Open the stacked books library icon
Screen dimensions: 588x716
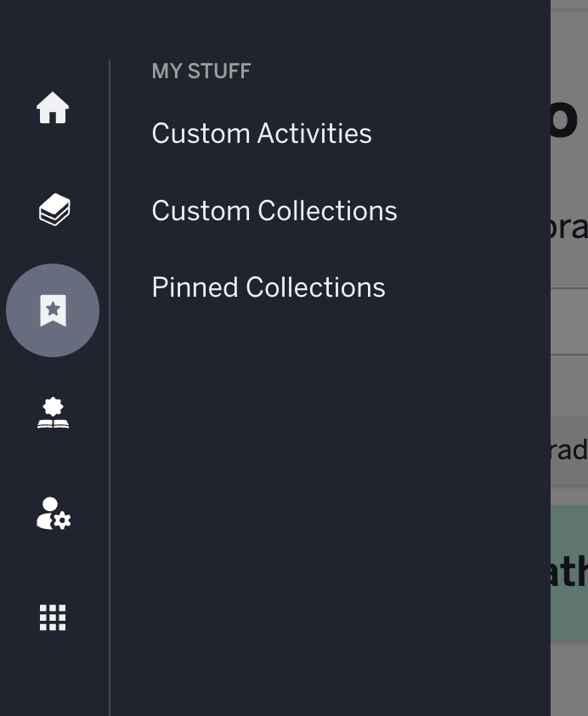point(54,209)
